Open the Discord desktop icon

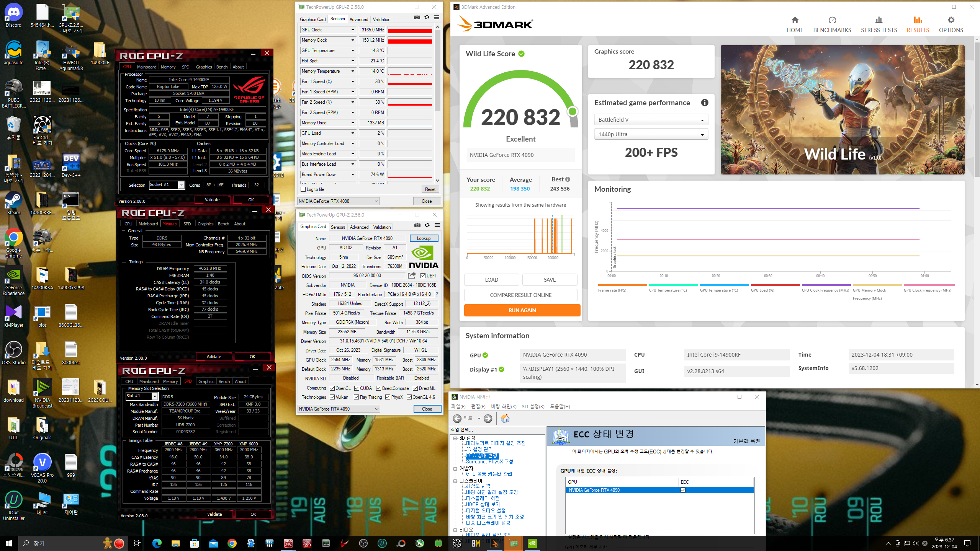tap(13, 16)
